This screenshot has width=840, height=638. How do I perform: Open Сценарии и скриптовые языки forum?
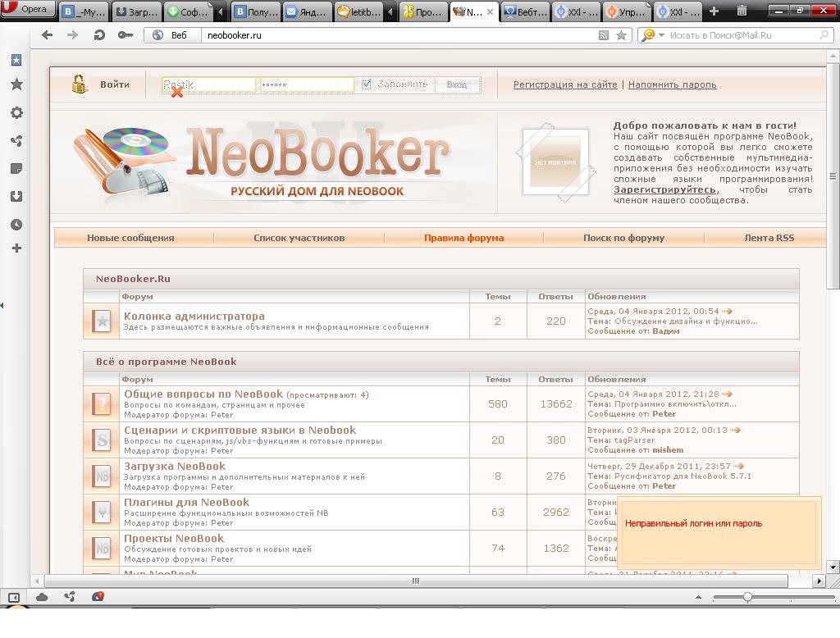pyautogui.click(x=240, y=431)
